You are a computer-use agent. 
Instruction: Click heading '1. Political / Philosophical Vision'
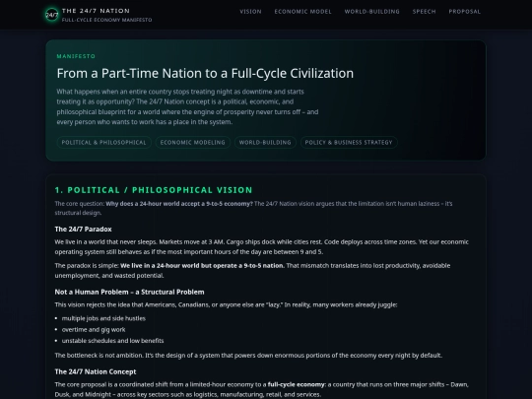tap(154, 190)
